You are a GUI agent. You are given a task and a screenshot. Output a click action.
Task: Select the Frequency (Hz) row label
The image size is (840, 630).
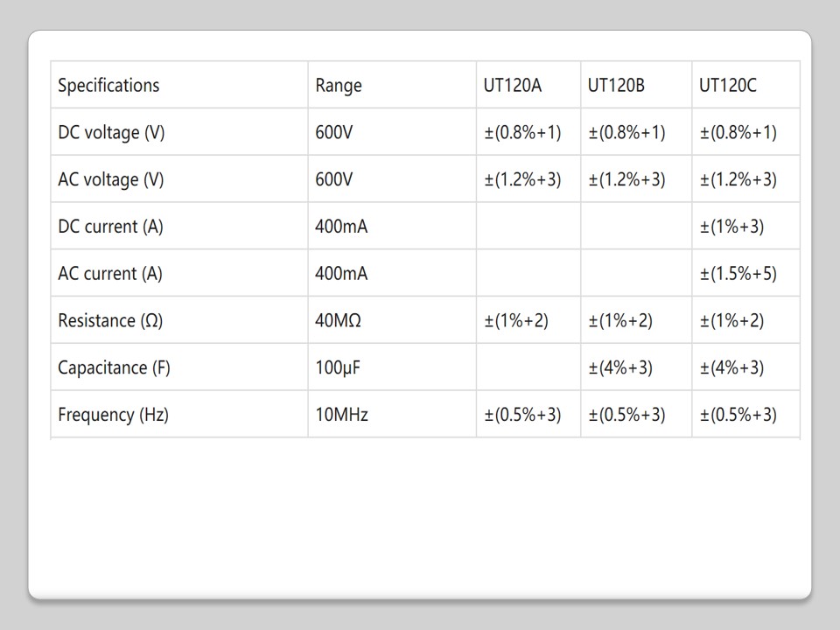coord(113,415)
